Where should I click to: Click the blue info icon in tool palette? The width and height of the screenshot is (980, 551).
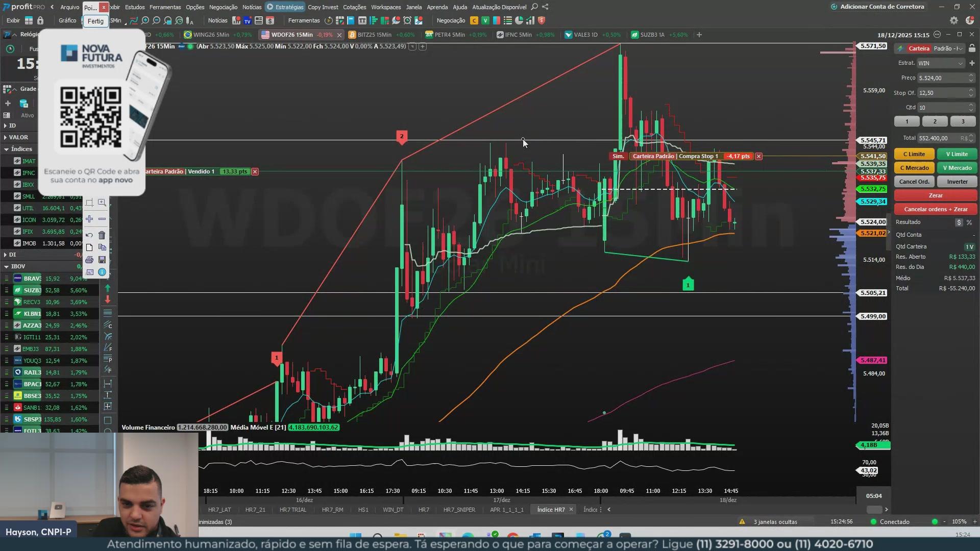(x=102, y=272)
